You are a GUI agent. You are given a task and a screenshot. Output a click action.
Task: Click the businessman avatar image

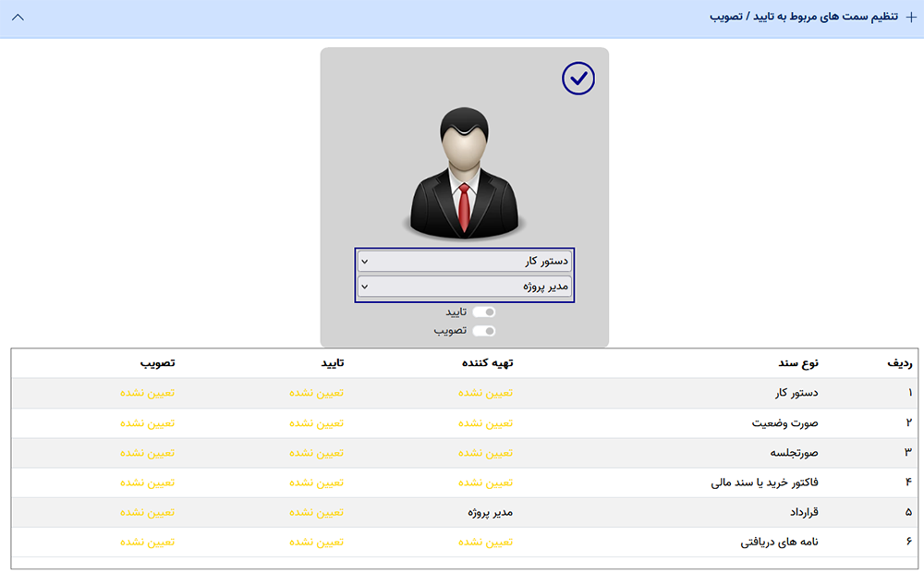coord(465,172)
